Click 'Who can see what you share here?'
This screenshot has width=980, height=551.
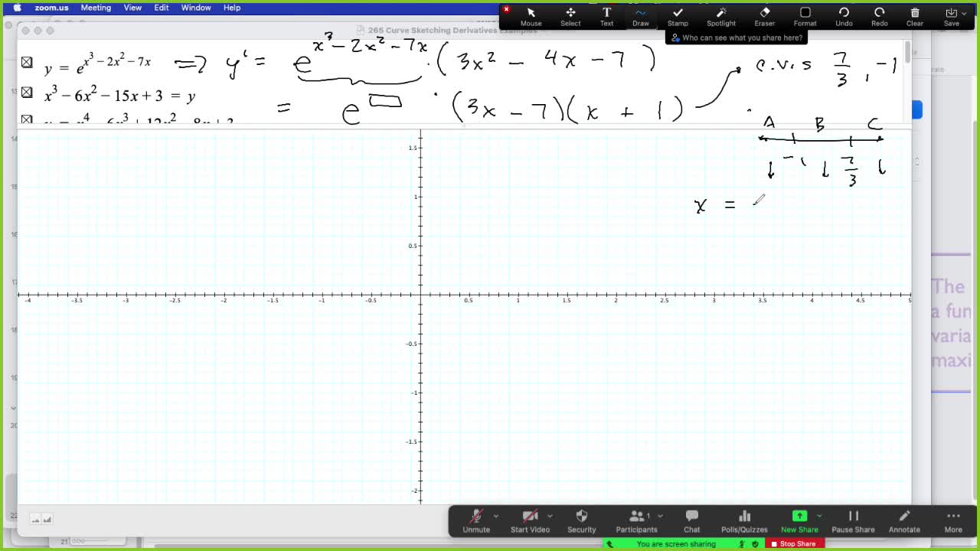(x=737, y=37)
